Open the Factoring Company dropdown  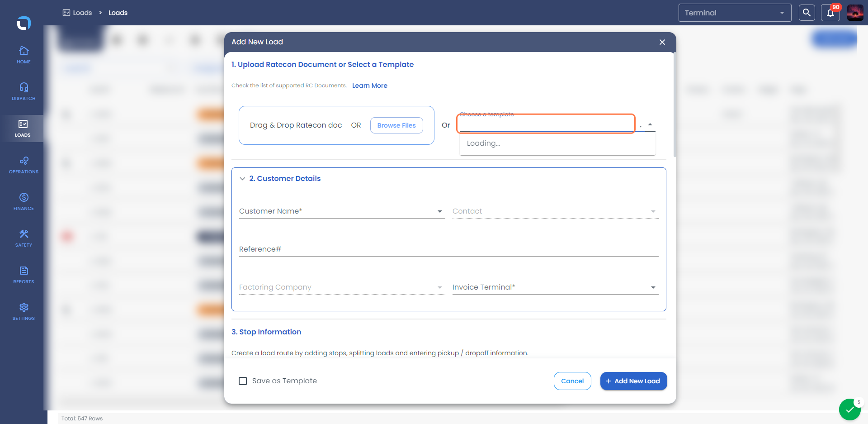coord(342,287)
